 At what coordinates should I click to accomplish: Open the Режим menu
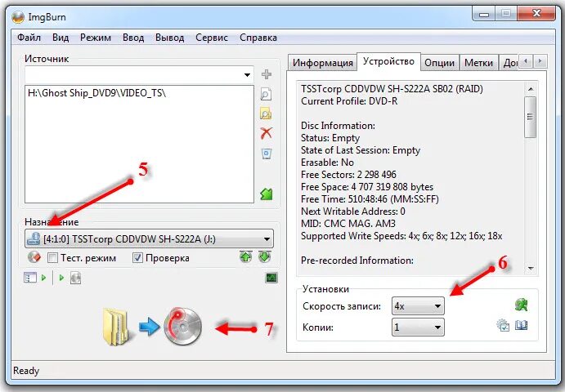96,38
